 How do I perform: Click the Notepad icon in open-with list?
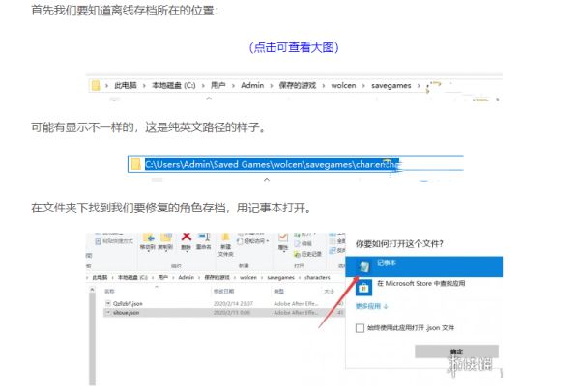pos(364,266)
